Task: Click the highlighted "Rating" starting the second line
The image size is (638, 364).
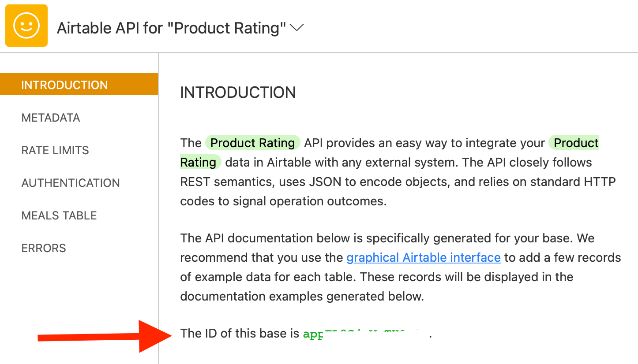Action: point(199,163)
